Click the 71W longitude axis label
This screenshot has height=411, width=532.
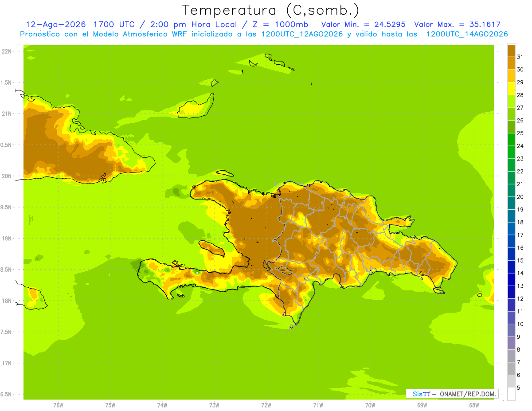318,405
